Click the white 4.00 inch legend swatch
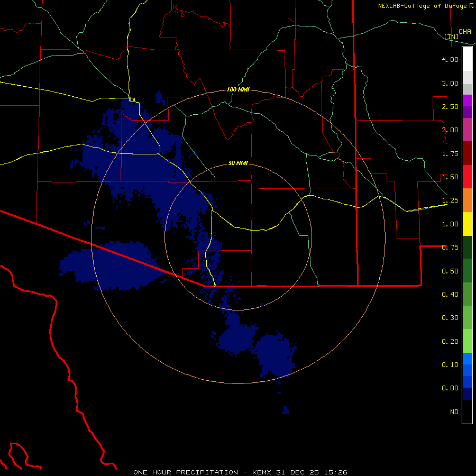This screenshot has width=476, height=476. point(467,59)
